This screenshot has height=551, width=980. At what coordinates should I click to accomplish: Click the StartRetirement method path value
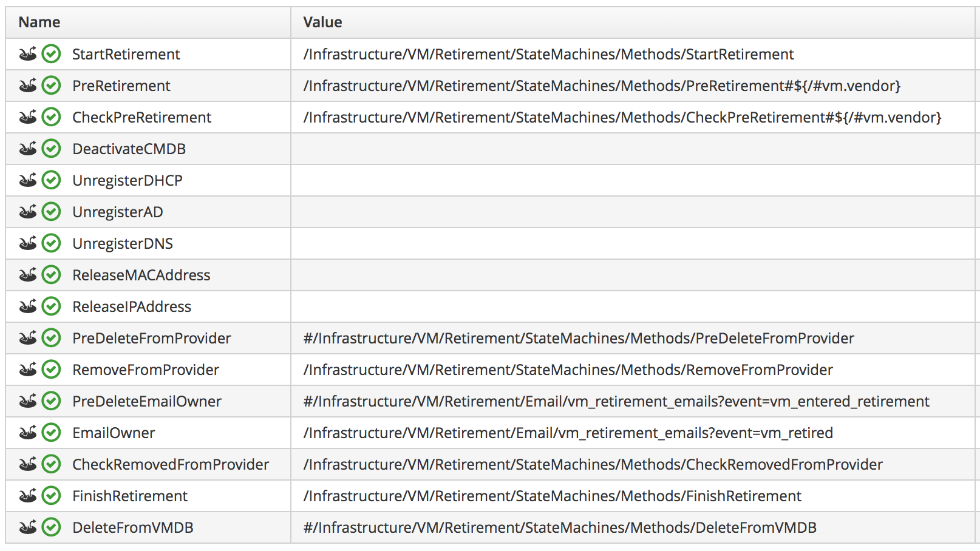click(548, 54)
